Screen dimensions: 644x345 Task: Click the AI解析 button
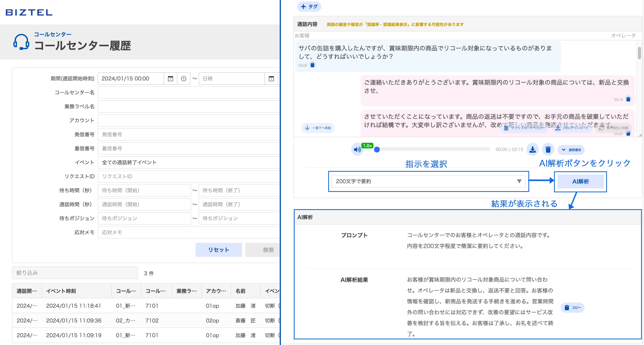point(581,181)
